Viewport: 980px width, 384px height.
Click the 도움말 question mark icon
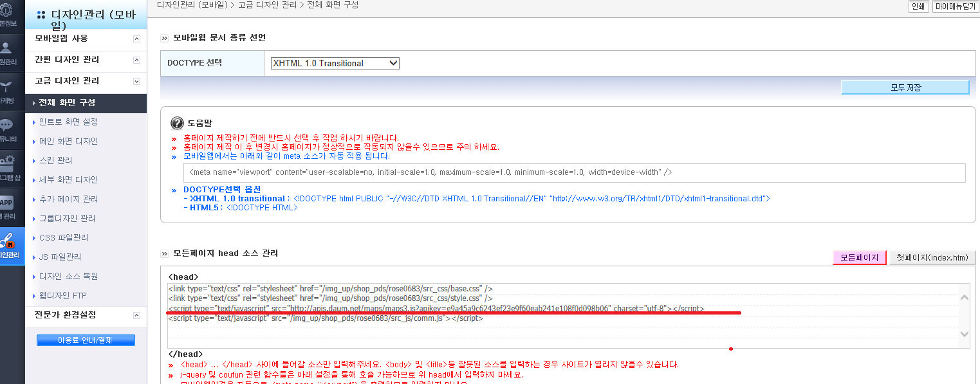pyautogui.click(x=177, y=123)
